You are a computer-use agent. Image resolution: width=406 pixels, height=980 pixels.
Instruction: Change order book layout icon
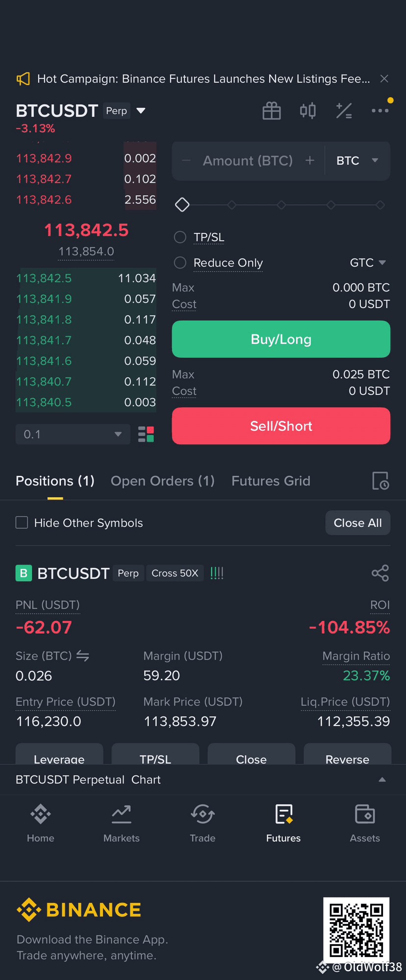click(146, 434)
